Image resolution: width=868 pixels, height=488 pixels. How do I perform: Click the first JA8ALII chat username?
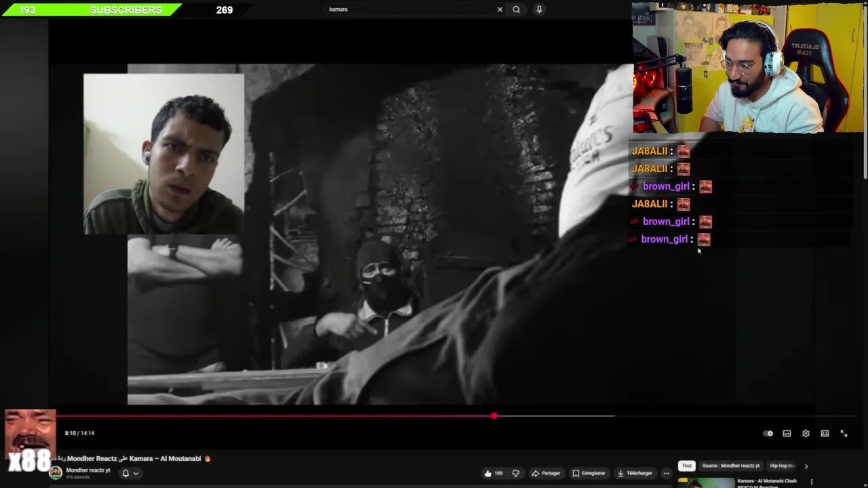pyautogui.click(x=650, y=151)
